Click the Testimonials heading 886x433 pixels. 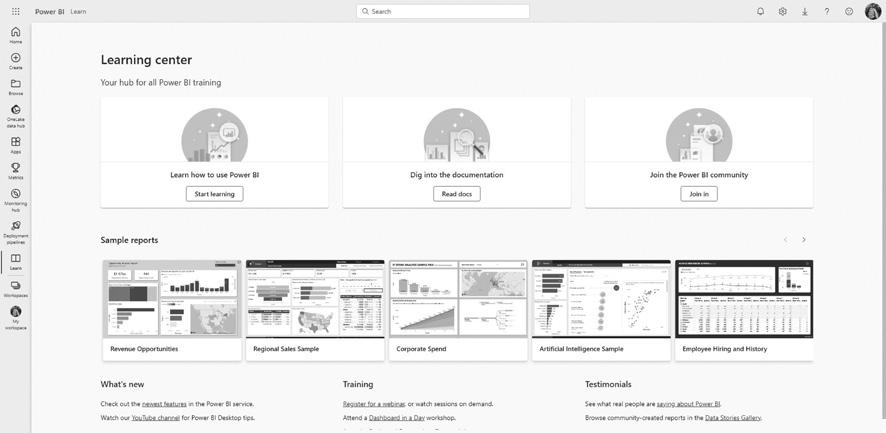click(x=609, y=384)
